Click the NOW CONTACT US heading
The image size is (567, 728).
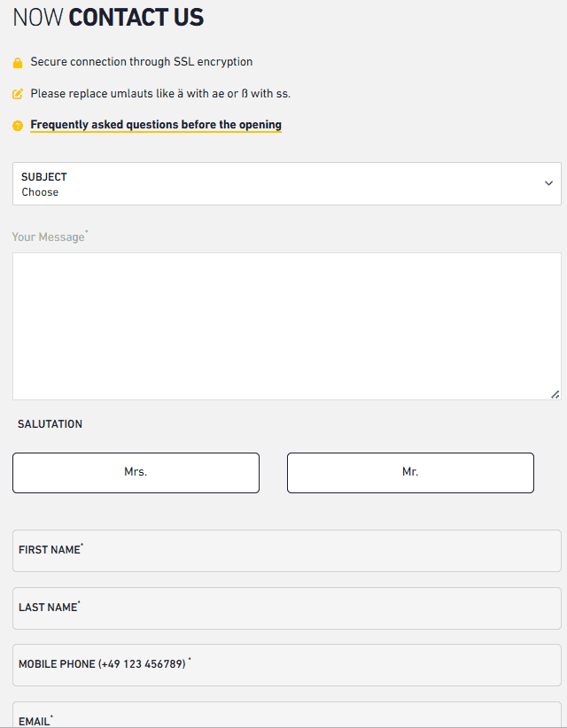click(x=106, y=18)
